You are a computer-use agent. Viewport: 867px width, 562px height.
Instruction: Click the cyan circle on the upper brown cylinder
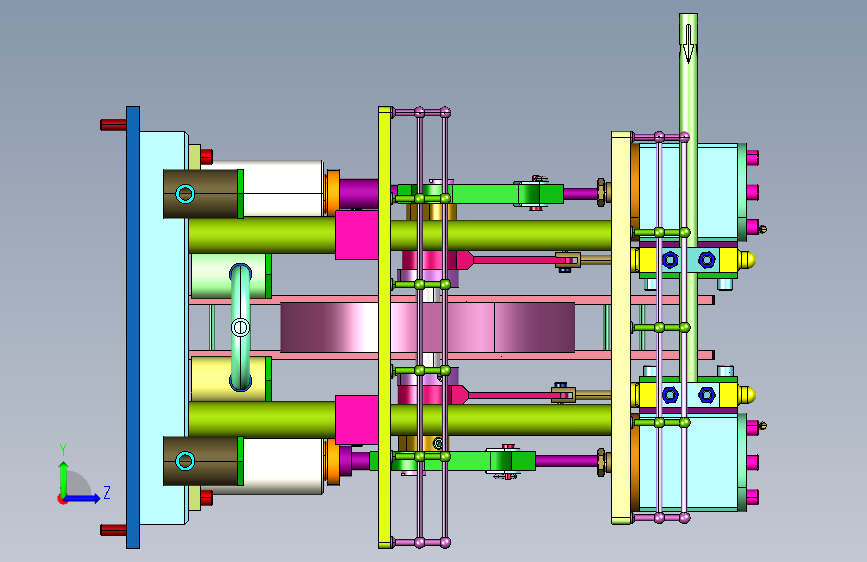tap(185, 194)
